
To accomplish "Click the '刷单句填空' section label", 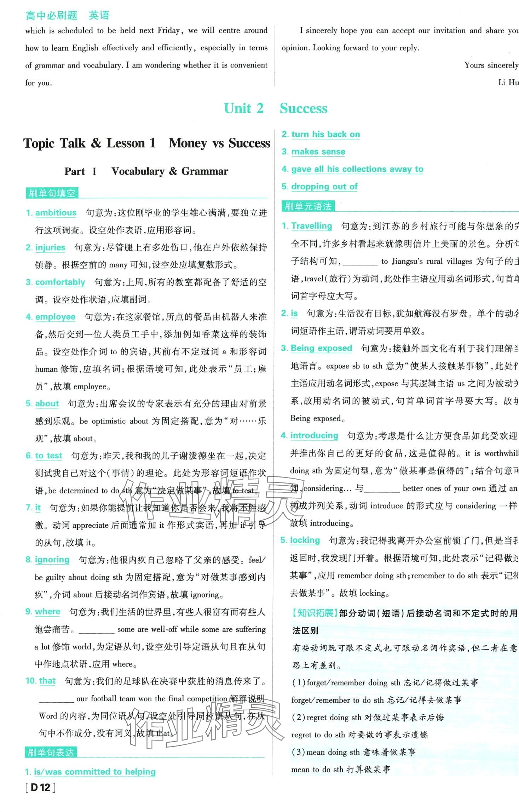I will 52,193.
